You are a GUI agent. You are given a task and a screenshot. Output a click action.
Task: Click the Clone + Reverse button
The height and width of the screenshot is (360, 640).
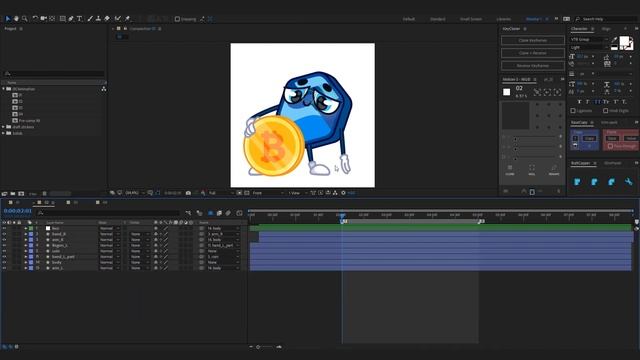click(533, 53)
